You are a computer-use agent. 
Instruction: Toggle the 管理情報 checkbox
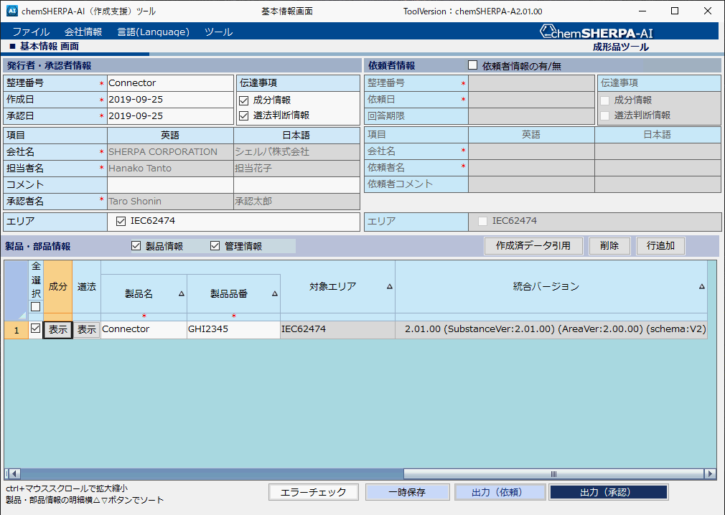coord(214,246)
